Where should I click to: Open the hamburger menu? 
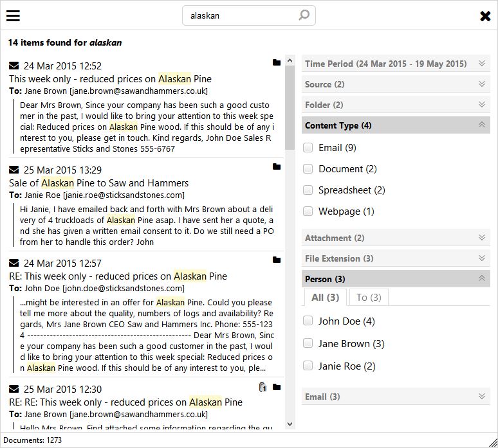click(x=13, y=15)
